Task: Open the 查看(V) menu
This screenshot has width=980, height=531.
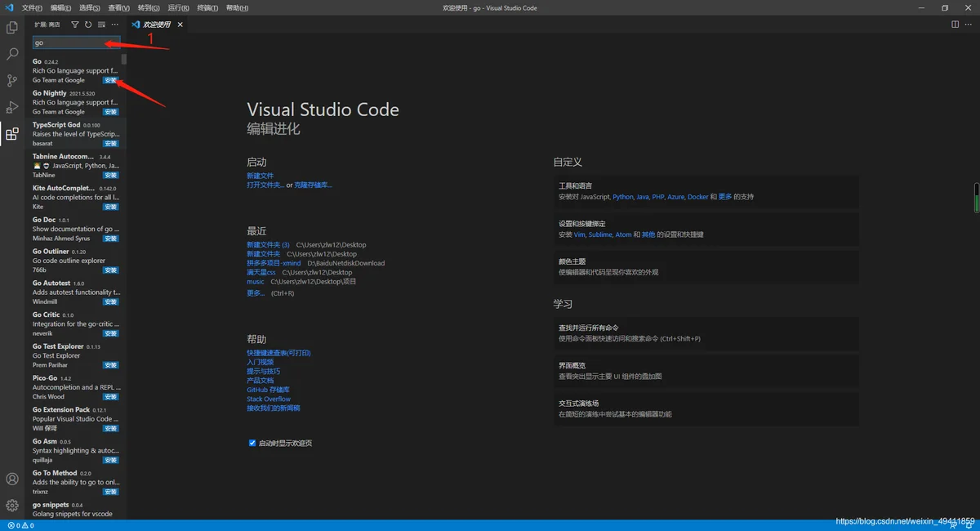Action: 118,7
